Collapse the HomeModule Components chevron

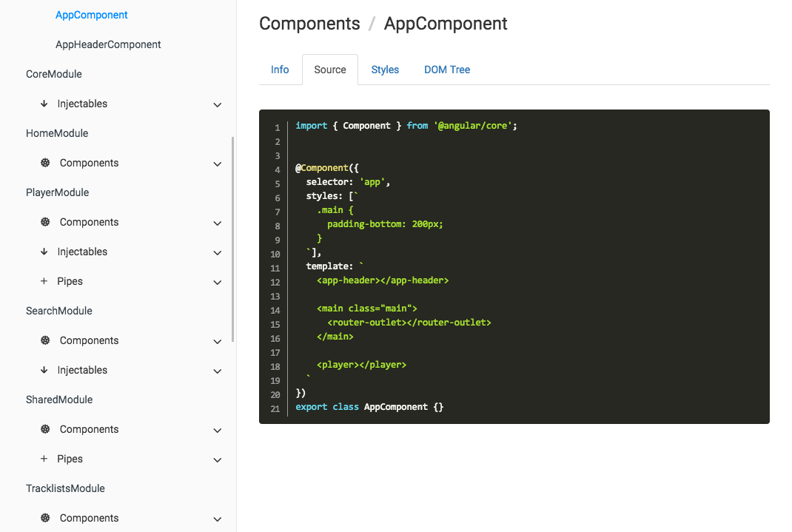pyautogui.click(x=217, y=164)
